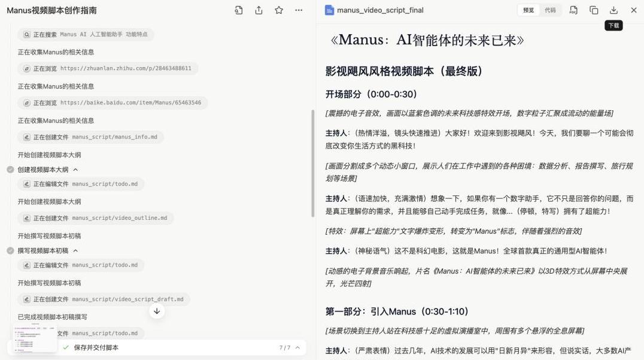Click the completed status circle for 创建视频脚本大纲
This screenshot has height=360, width=644.
tap(10, 170)
